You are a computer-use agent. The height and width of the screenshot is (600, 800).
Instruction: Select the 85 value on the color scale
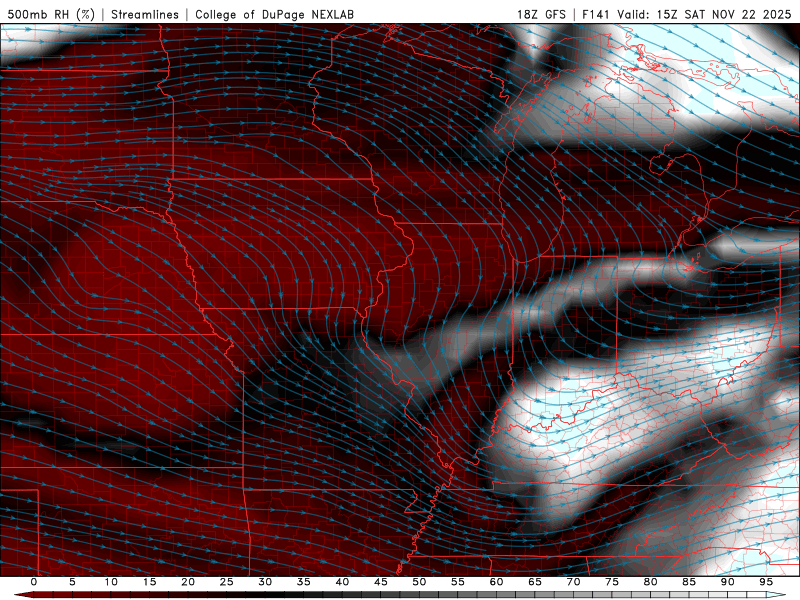point(689,582)
